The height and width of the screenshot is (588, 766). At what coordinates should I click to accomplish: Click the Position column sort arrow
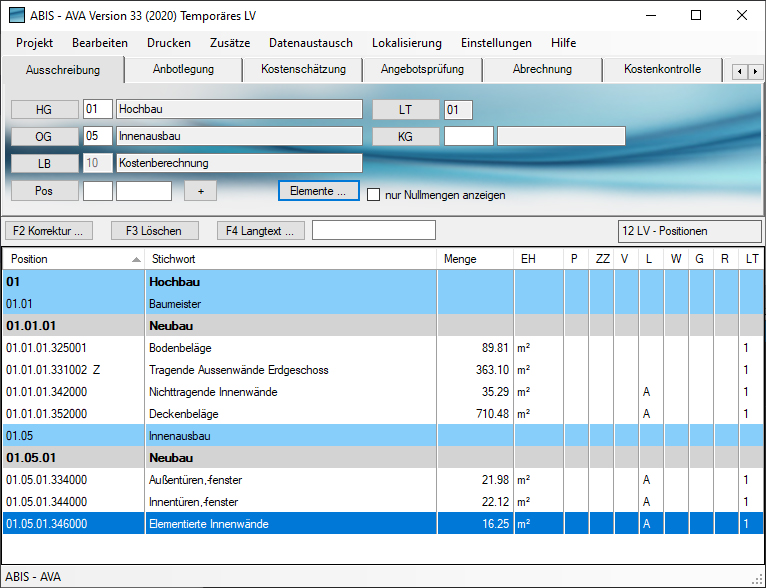pyautogui.click(x=136, y=260)
